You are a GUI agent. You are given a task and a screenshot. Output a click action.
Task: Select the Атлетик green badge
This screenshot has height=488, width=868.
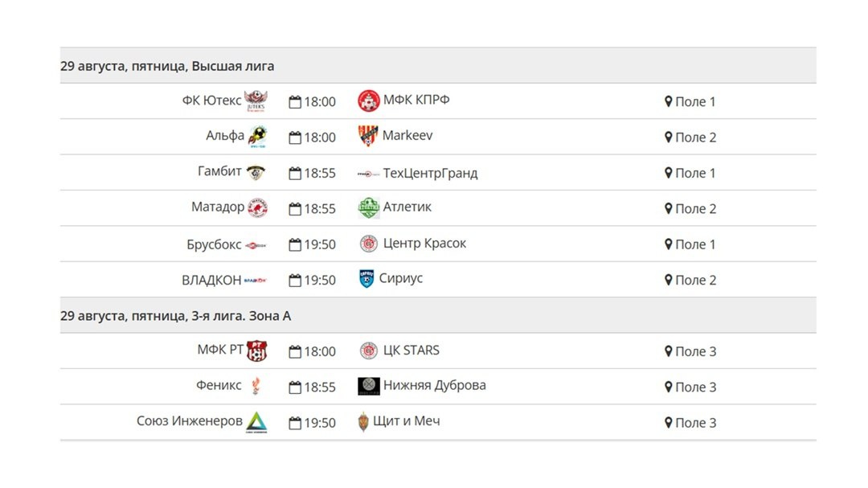tap(369, 207)
